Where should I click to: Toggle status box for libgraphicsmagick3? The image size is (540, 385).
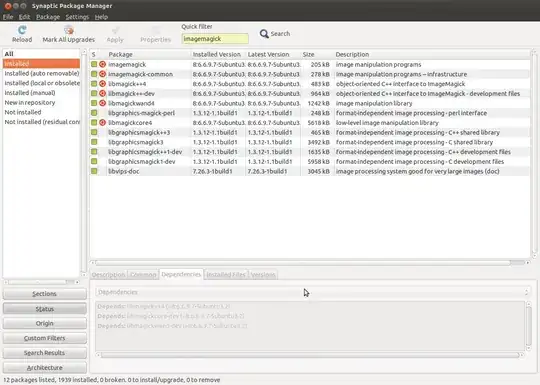click(94, 142)
